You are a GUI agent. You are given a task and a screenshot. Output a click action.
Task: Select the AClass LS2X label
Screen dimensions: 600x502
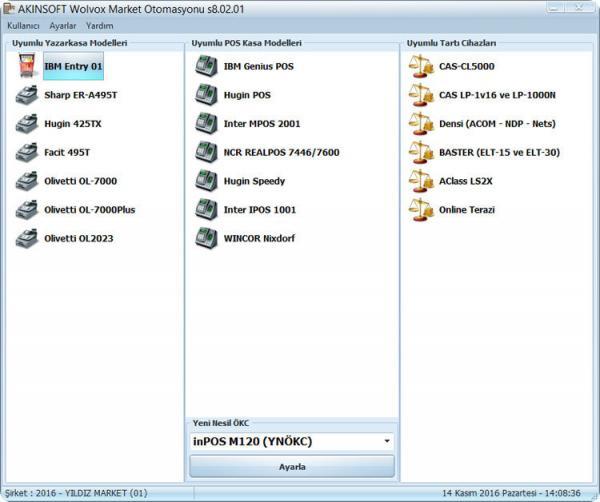tap(466, 181)
